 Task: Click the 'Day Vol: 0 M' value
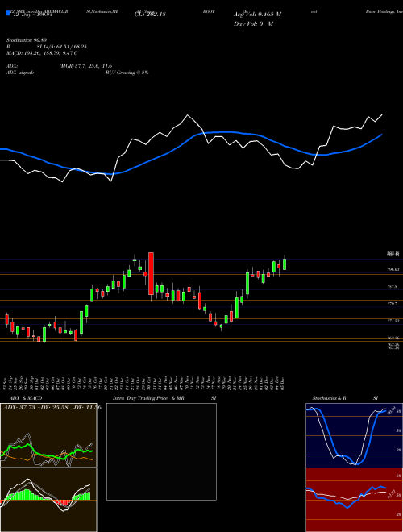point(253,23)
